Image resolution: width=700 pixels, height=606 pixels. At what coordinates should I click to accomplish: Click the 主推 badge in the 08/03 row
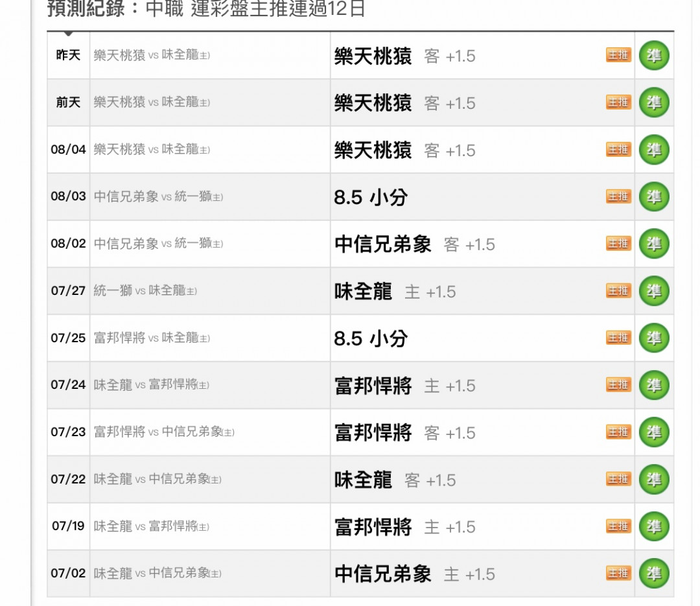618,196
